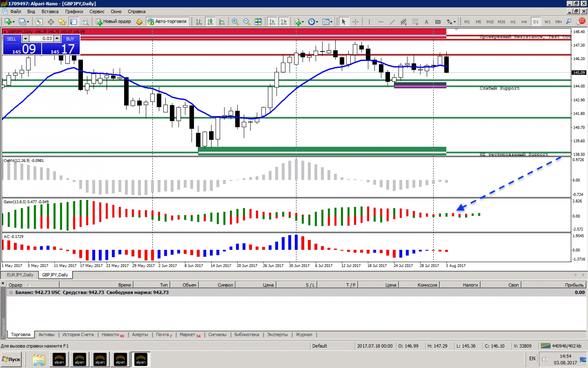Toggle chart auto scroll
The width and height of the screenshot is (588, 368).
click(x=272, y=21)
